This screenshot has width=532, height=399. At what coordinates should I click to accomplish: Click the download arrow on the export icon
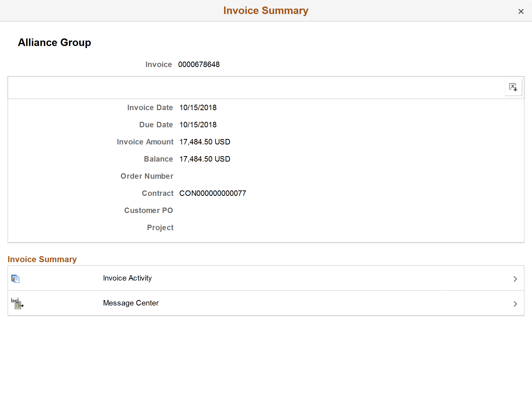point(516,90)
